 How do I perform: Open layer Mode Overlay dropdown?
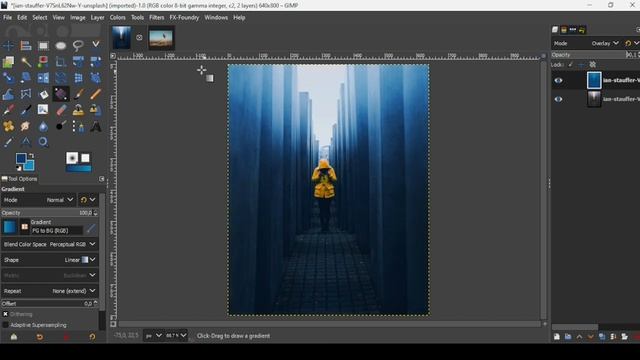[586, 43]
